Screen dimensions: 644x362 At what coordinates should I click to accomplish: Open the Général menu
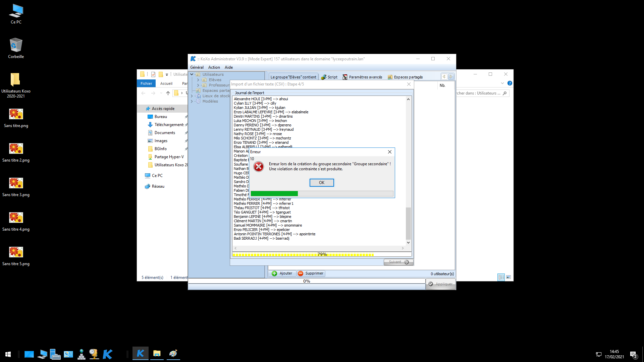pos(197,67)
